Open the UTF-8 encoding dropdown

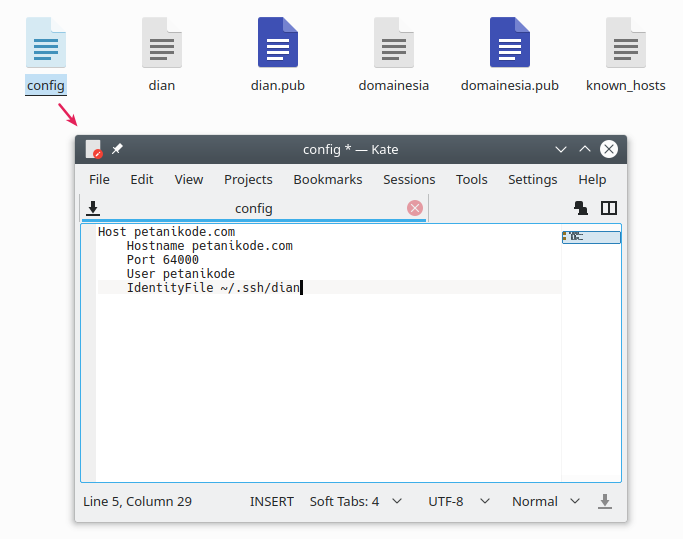(x=459, y=501)
